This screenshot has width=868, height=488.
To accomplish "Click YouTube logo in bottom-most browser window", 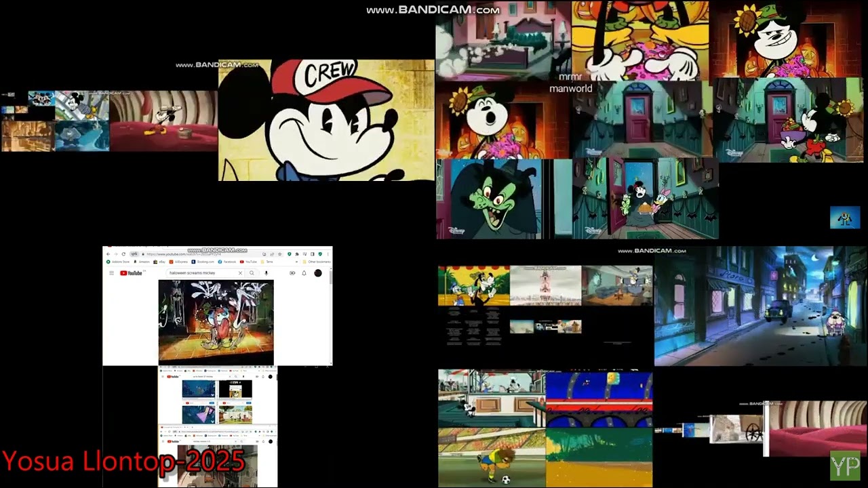I will tap(173, 441).
